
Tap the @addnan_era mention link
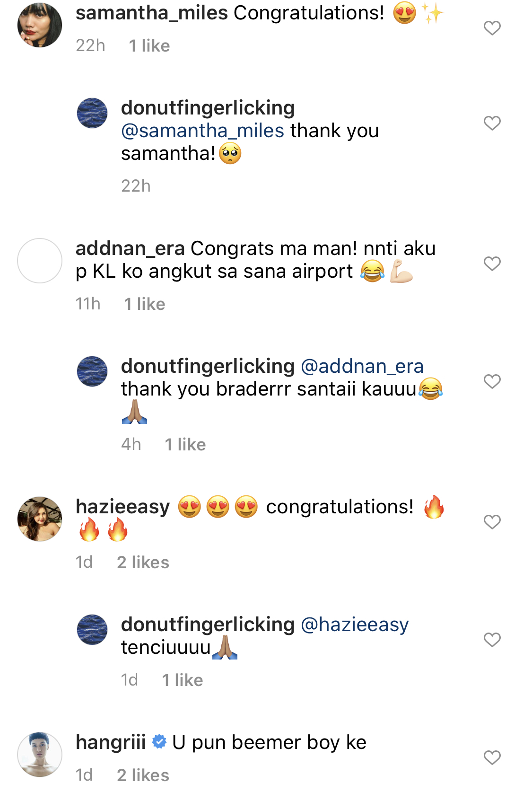[362, 366]
